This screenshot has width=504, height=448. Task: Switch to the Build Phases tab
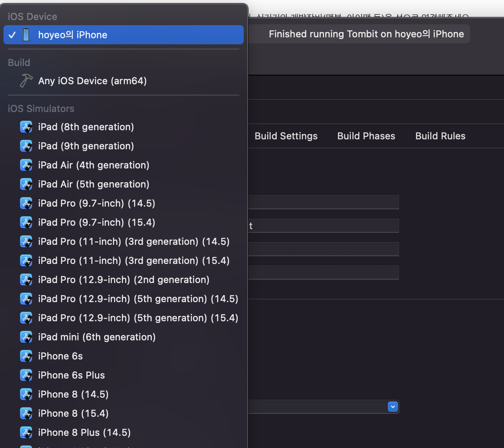[x=366, y=136]
